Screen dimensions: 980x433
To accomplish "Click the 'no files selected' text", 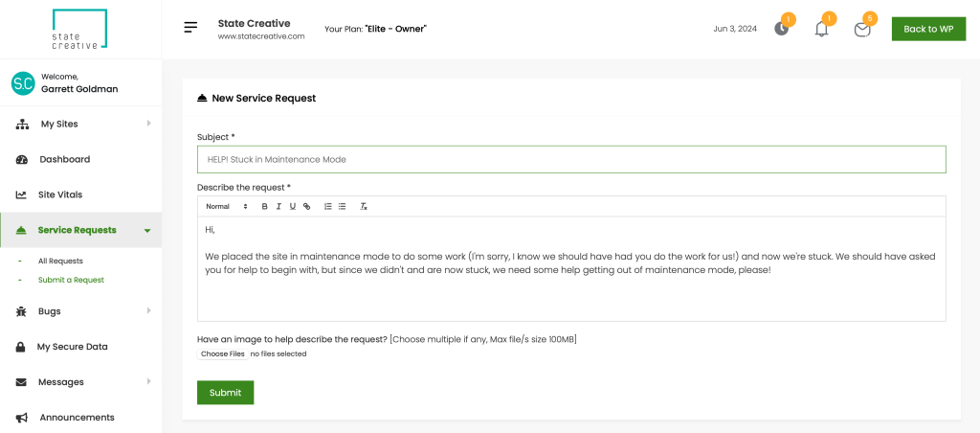I will pos(278,353).
